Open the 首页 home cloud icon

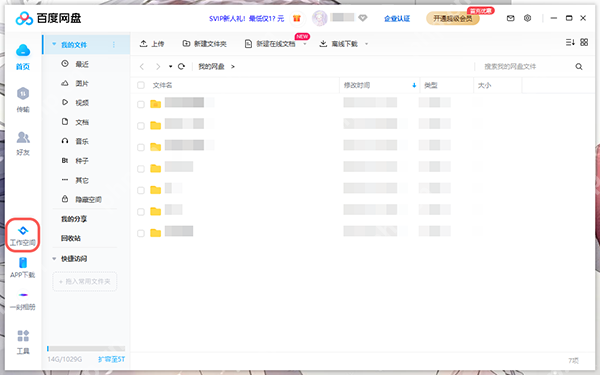tap(23, 50)
